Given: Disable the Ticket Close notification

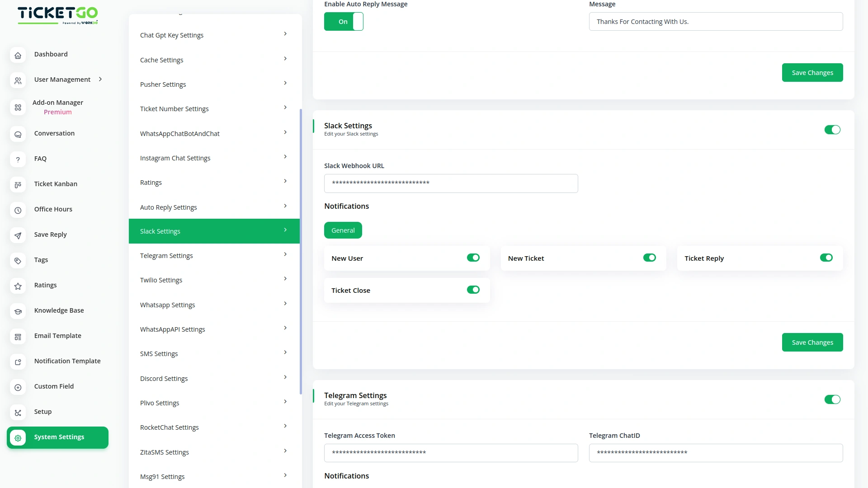Looking at the screenshot, I should (473, 290).
